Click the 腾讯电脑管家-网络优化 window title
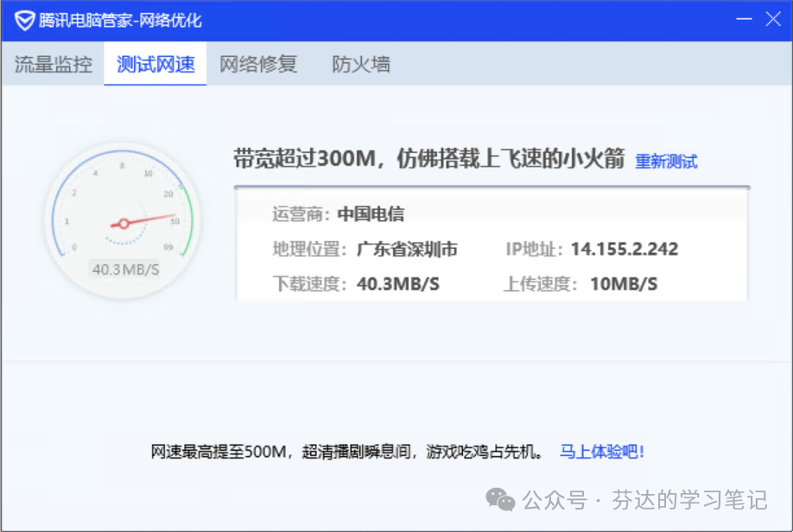This screenshot has height=532, width=793. [120, 21]
